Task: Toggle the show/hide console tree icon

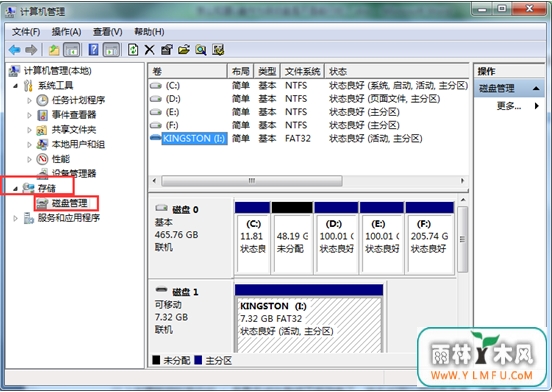Action: click(71, 50)
